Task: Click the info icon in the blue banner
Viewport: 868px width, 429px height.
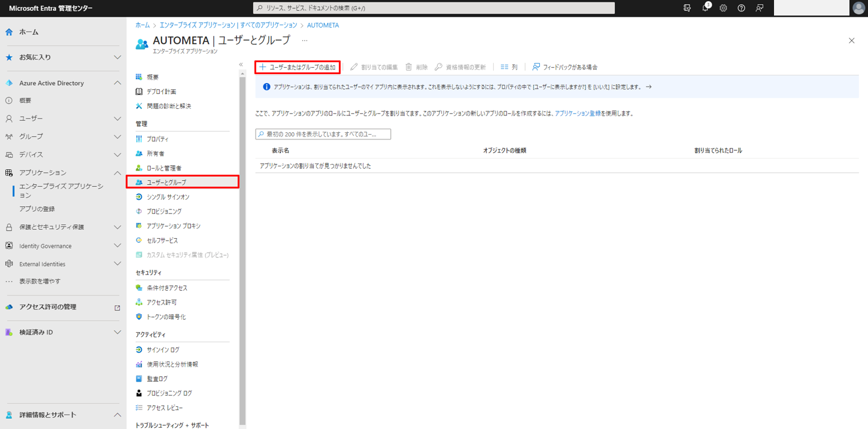Action: tap(267, 87)
